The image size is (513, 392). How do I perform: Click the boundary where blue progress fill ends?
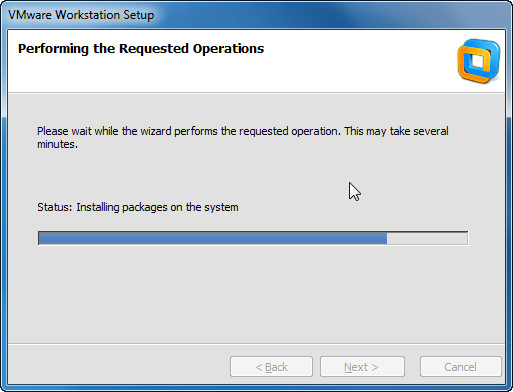coord(387,238)
